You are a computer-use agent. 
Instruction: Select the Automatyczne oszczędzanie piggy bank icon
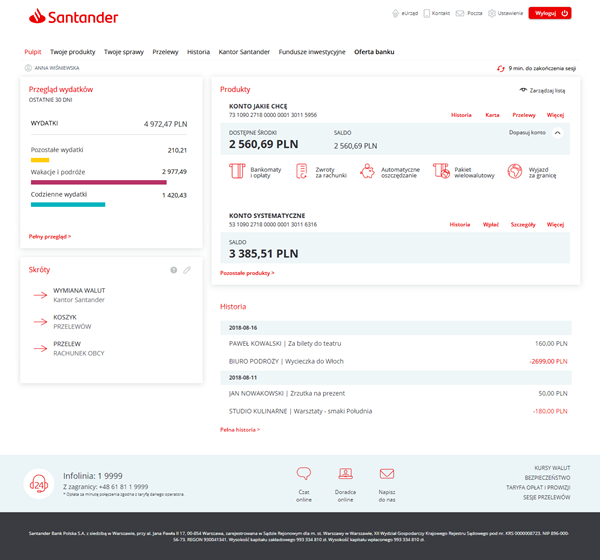[x=369, y=172]
